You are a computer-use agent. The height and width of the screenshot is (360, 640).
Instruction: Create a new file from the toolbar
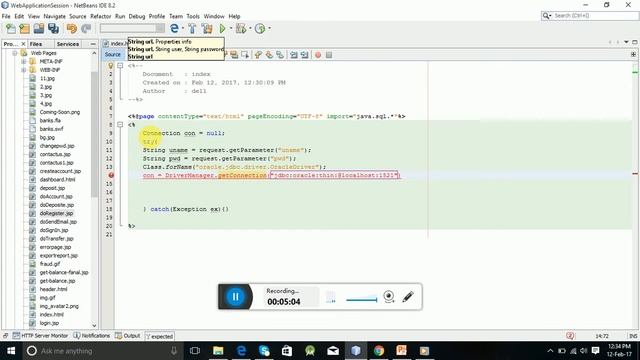click(x=11, y=29)
